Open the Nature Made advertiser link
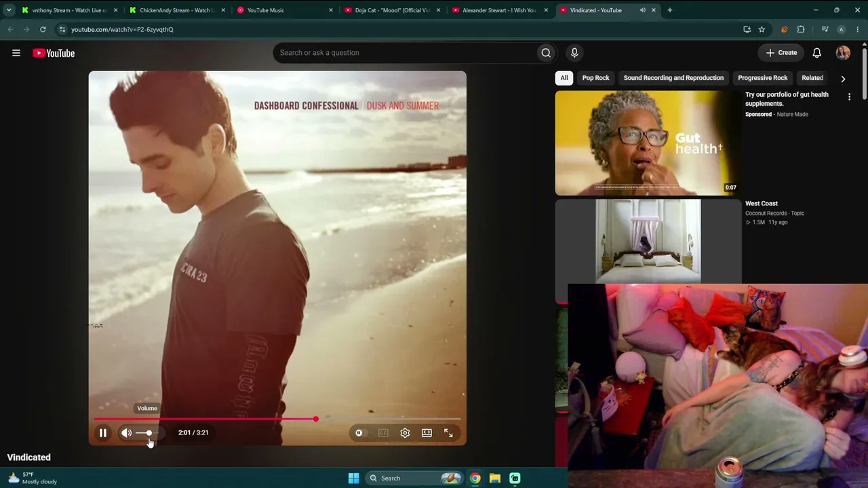 tap(792, 115)
